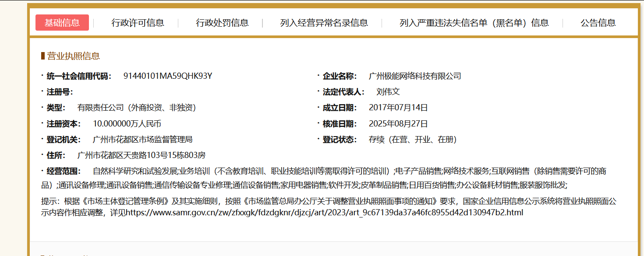Viewport: 644px width, 256px height.
Task: Click the 注册资本 label
Action: pyautogui.click(x=64, y=124)
